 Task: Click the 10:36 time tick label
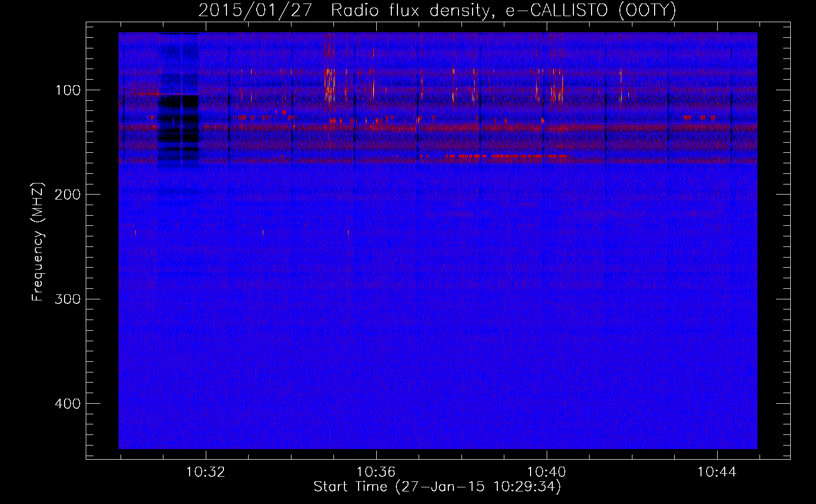(376, 472)
